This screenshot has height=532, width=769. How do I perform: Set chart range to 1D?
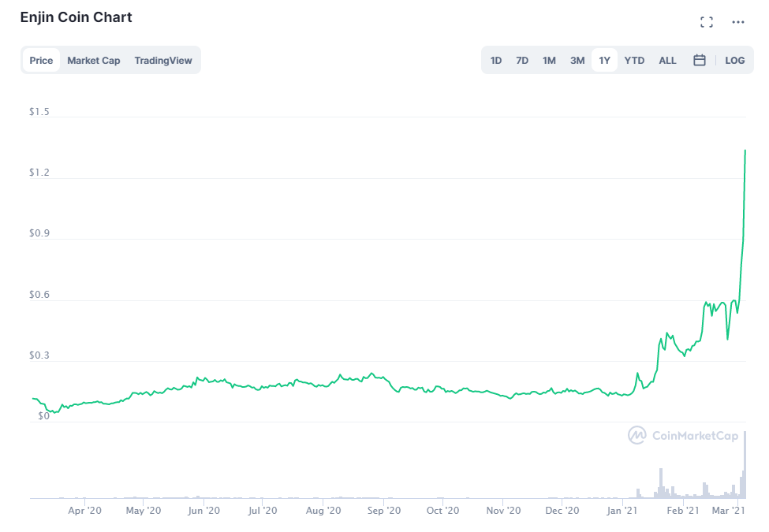(496, 60)
